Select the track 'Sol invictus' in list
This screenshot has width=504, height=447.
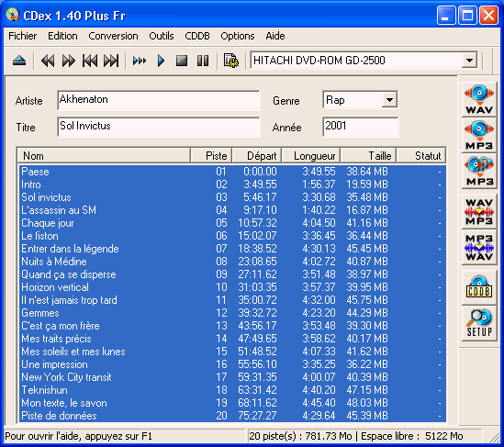point(232,197)
